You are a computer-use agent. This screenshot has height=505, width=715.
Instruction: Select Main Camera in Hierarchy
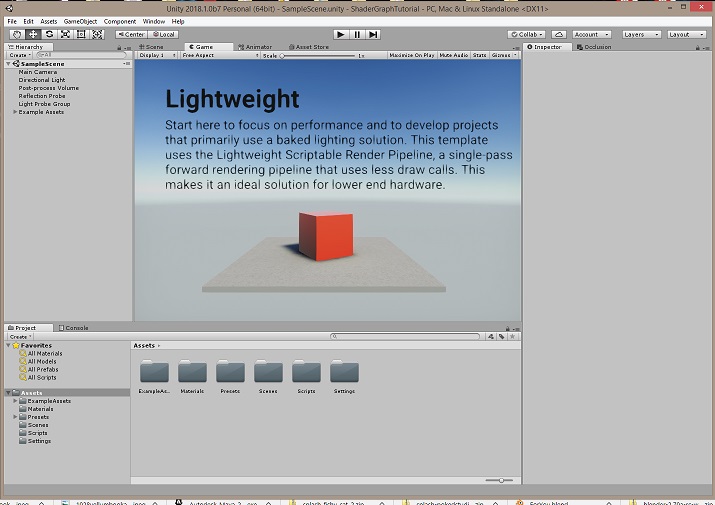[38, 72]
